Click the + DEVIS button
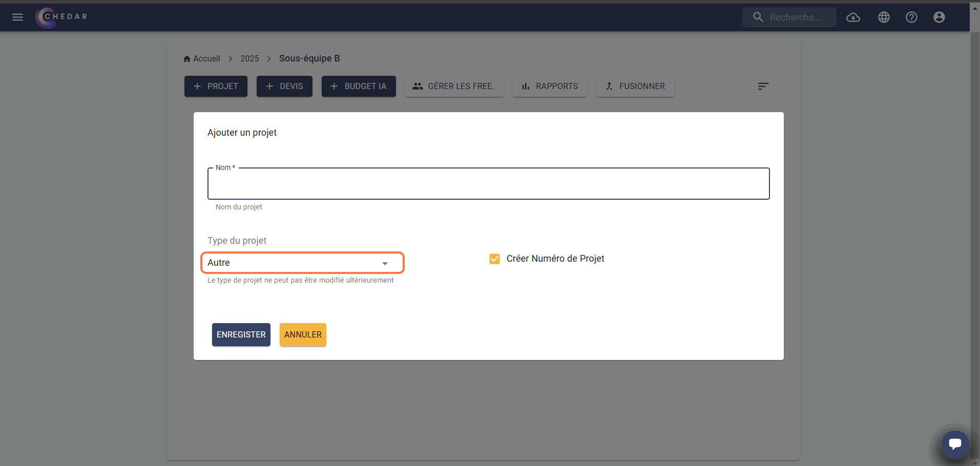980x466 pixels. 284,86
